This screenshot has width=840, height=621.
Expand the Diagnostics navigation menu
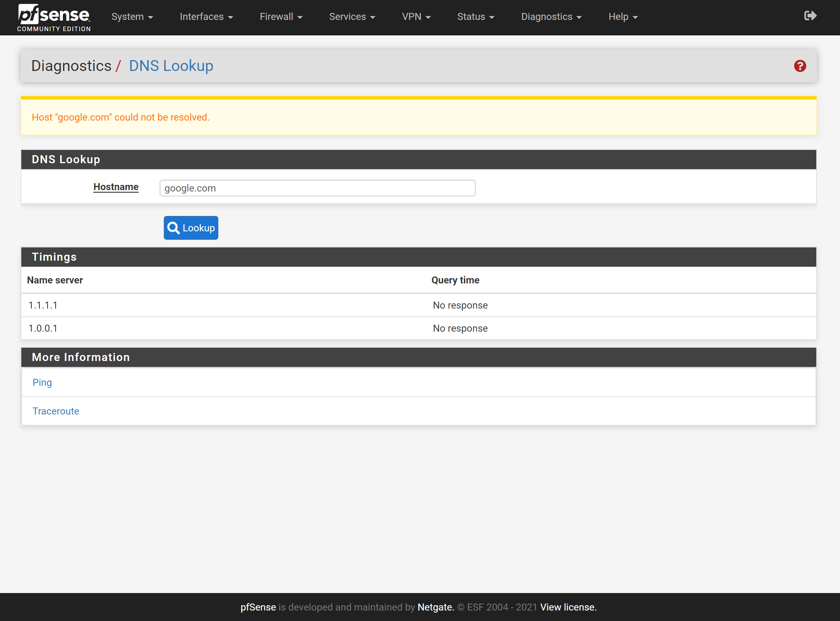pos(551,17)
